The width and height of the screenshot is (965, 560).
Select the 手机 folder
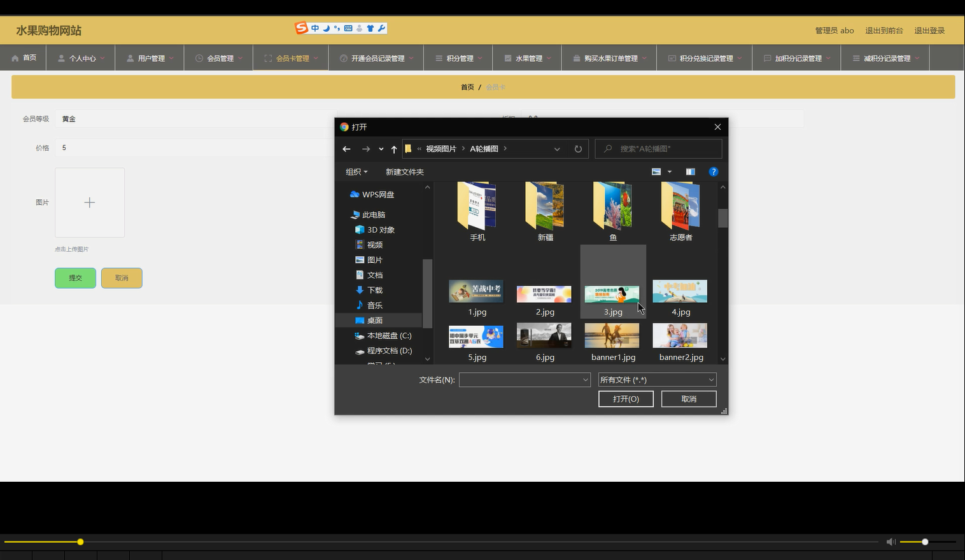pos(477,212)
